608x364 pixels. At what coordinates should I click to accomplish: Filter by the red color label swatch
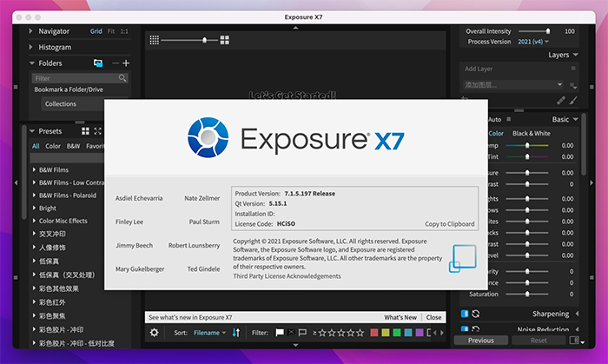click(x=373, y=333)
